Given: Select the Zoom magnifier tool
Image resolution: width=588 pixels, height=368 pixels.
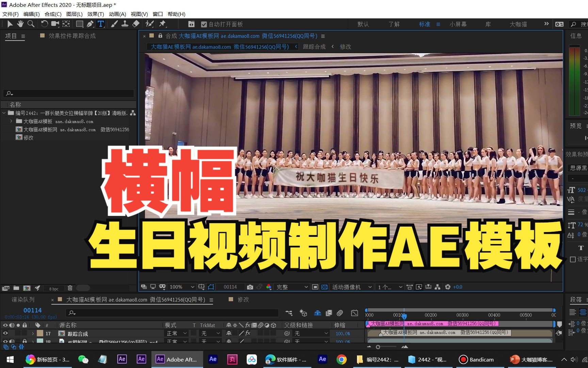Looking at the screenshot, I should click(31, 24).
